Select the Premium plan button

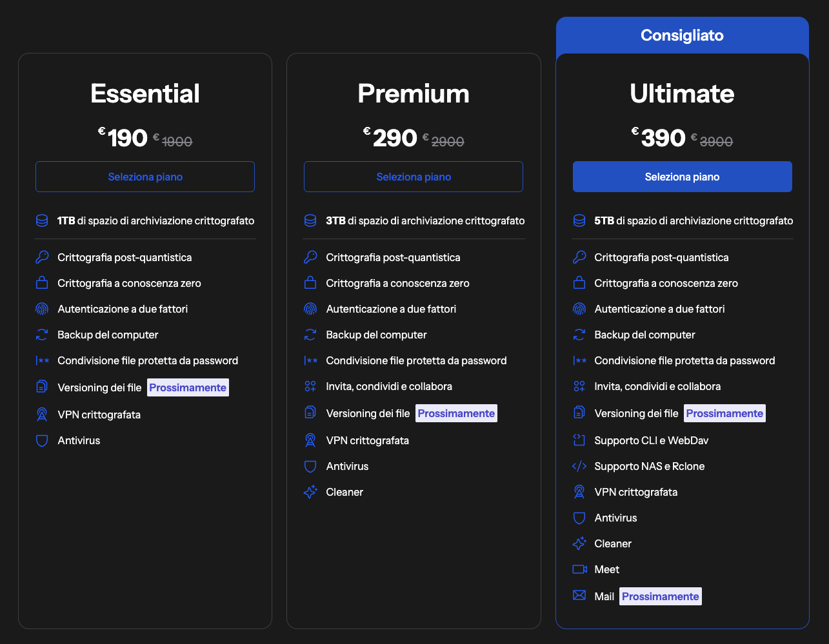tap(414, 177)
